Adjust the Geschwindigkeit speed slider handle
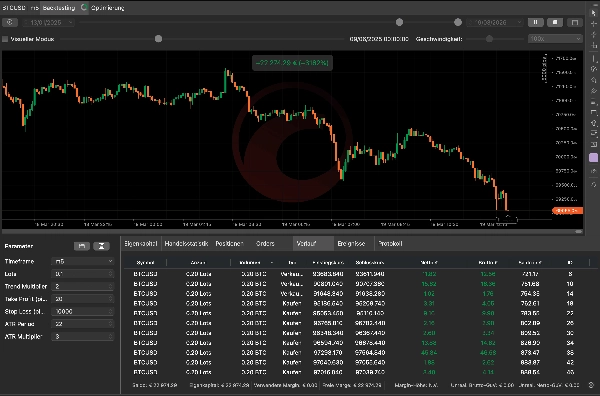Image resolution: width=600 pixels, height=396 pixels. (489, 39)
